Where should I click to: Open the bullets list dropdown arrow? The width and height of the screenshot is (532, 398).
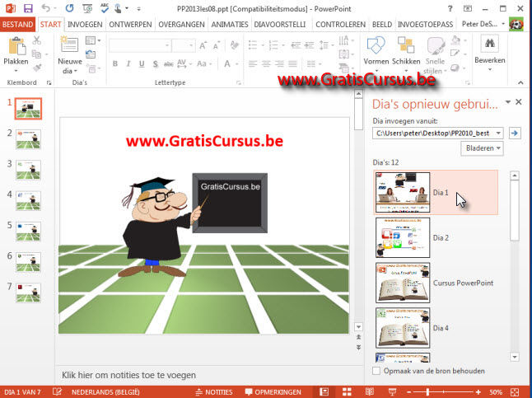click(x=263, y=45)
